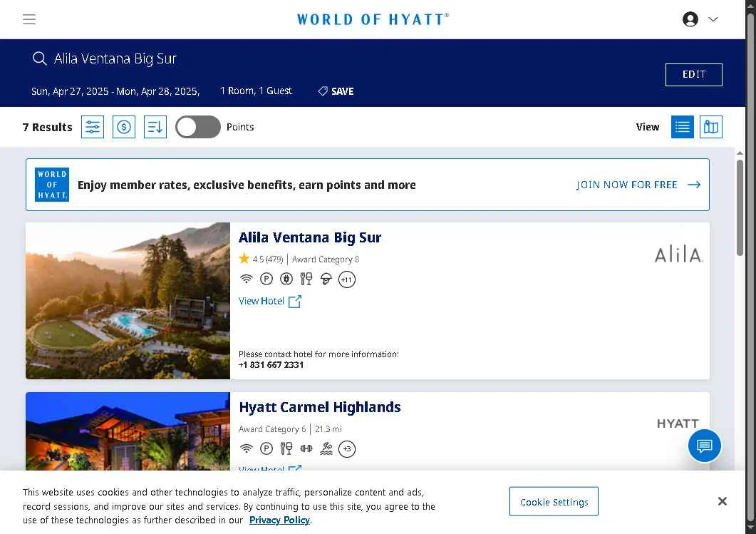
Task: Click the World of Hyatt logo
Action: click(373, 19)
